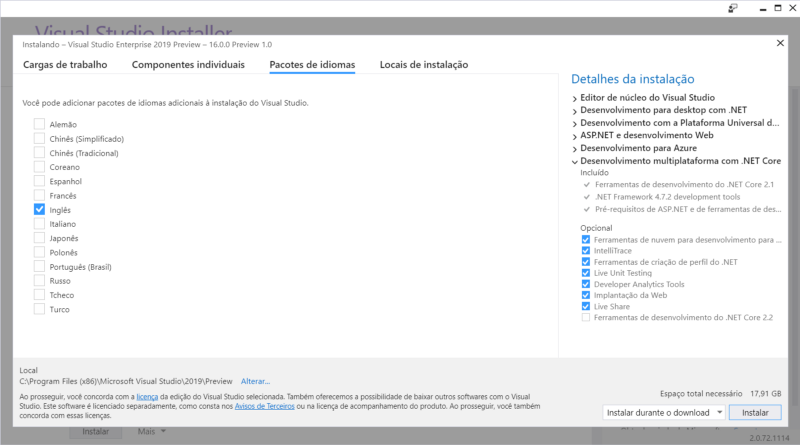Enable the Tcheco language pack
This screenshot has height=445, width=800.
click(x=39, y=295)
